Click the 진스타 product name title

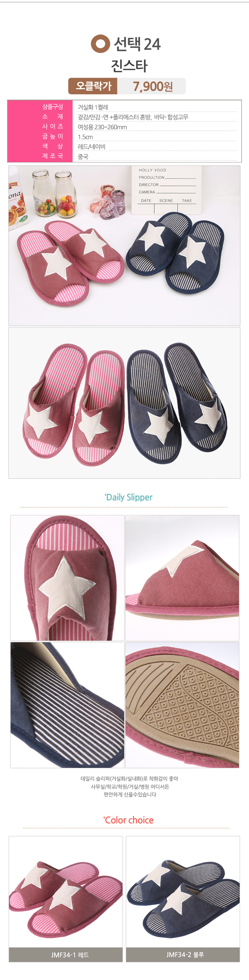(129, 66)
